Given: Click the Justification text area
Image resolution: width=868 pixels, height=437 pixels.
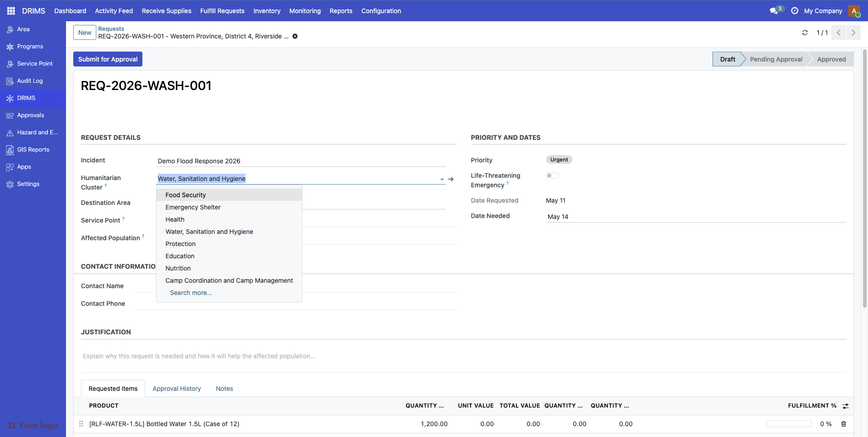Looking at the screenshot, I should tap(463, 356).
